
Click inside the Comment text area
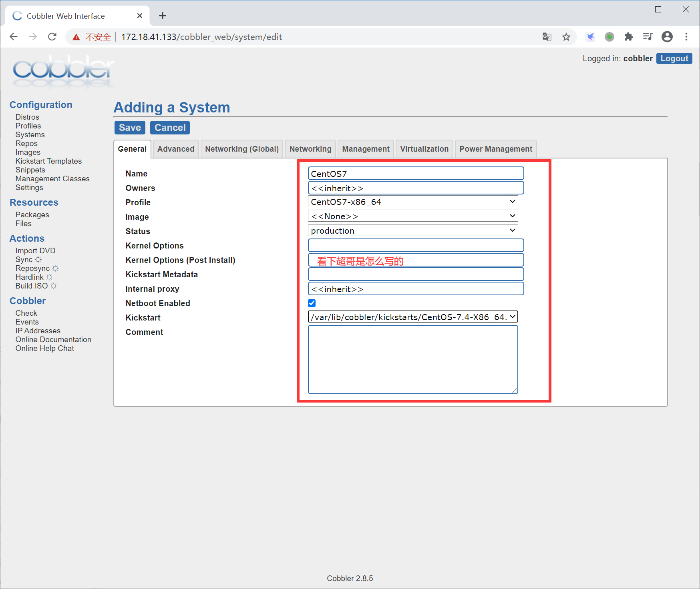(413, 359)
